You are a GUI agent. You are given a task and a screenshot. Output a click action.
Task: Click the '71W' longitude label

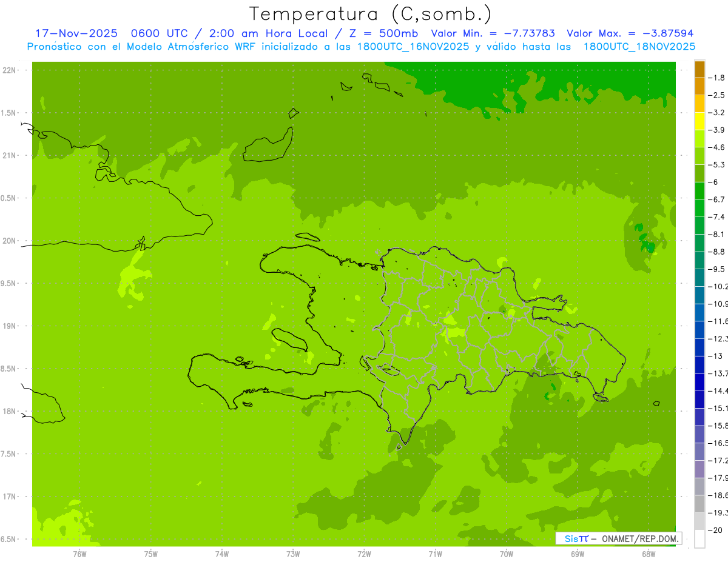tap(435, 555)
